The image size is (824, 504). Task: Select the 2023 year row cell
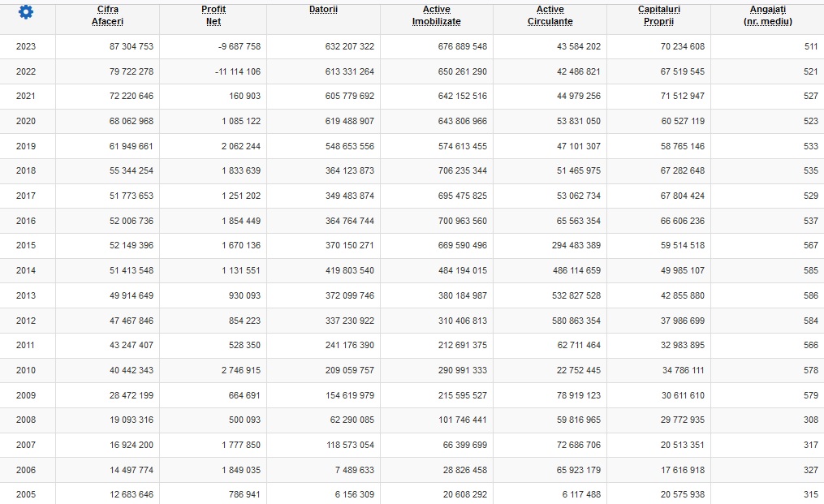tap(26, 46)
